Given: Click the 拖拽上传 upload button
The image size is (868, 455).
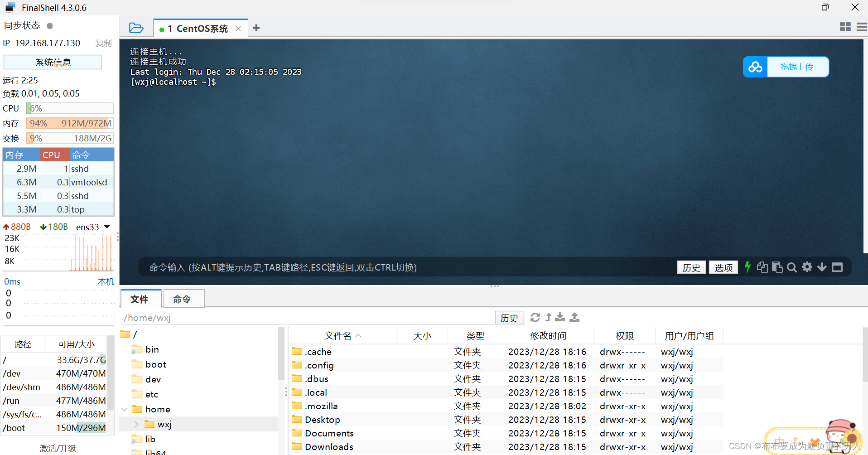Looking at the screenshot, I should coord(797,67).
